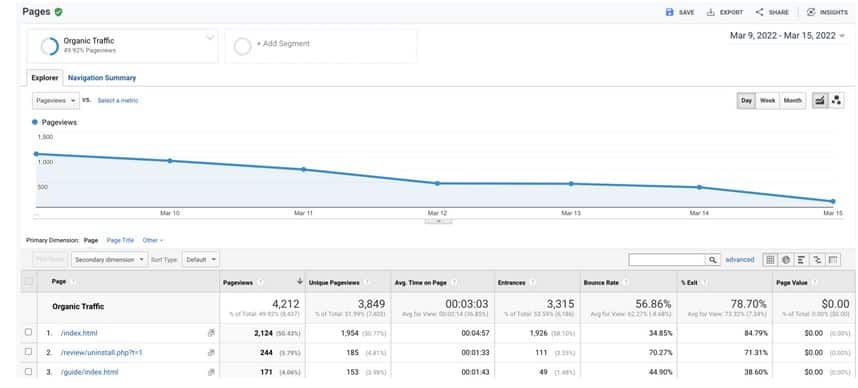Screen dimensions: 858x388
Task: Select the Data table view icon
Action: coord(770,260)
